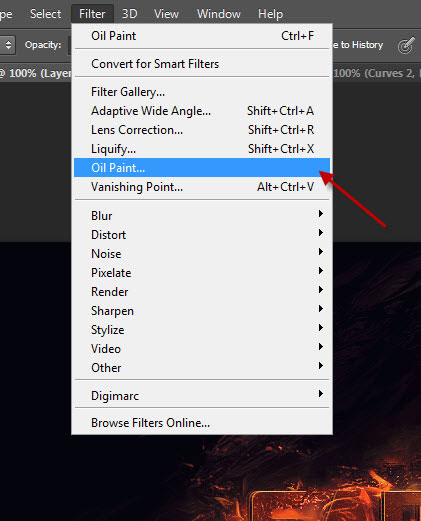This screenshot has height=521, width=421.
Task: Reapply last Oil Paint filter at top
Action: [202, 36]
